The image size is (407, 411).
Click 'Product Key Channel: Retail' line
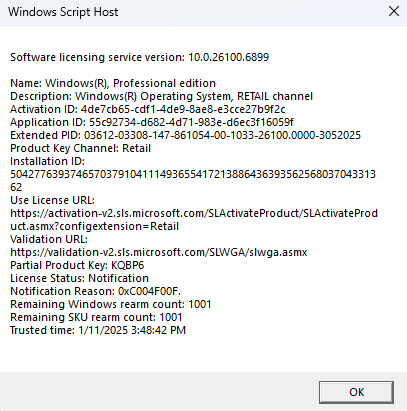tap(80, 148)
